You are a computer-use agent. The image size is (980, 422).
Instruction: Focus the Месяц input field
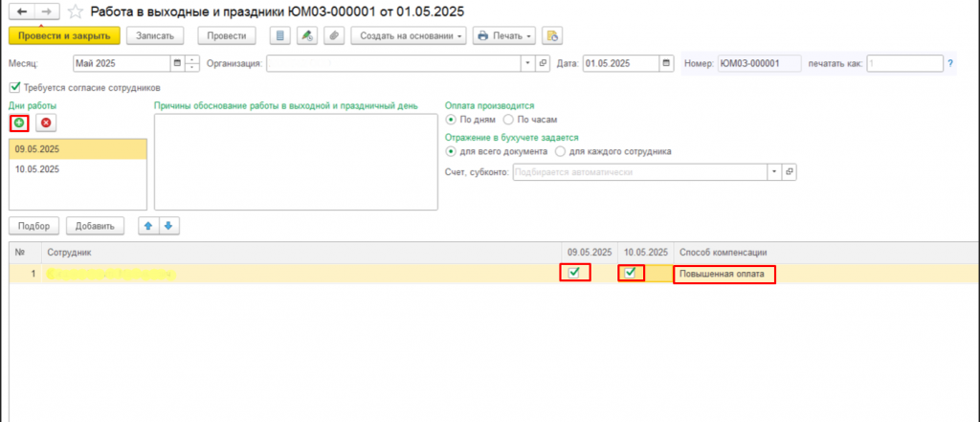coord(122,63)
